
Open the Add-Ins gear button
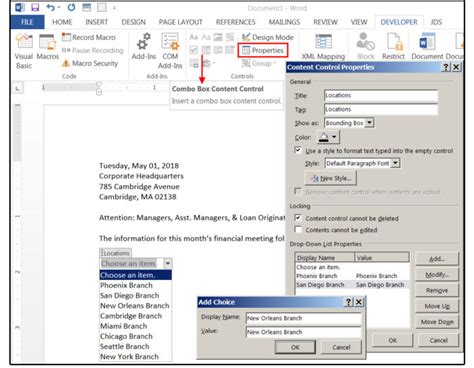(x=144, y=47)
